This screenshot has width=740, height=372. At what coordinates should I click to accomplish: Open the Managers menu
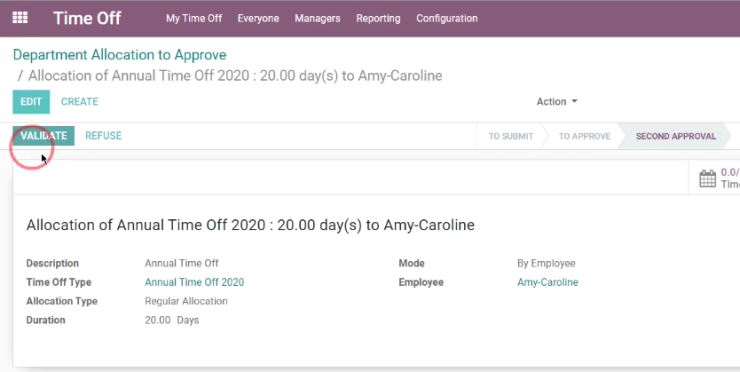pyautogui.click(x=317, y=18)
